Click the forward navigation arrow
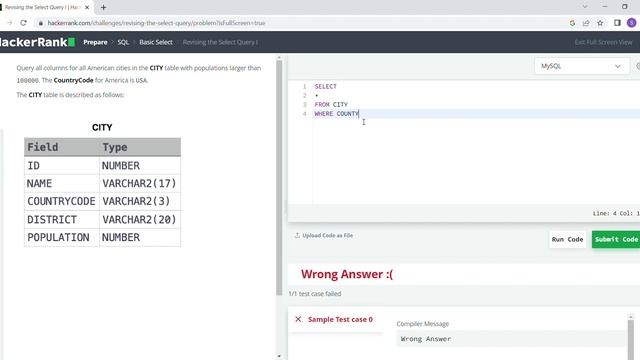The height and width of the screenshot is (360, 640). 9,23
